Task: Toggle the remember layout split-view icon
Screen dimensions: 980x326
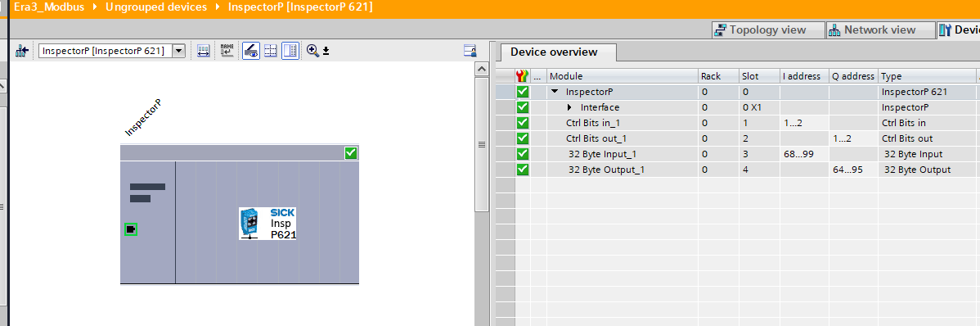Action: 290,52
